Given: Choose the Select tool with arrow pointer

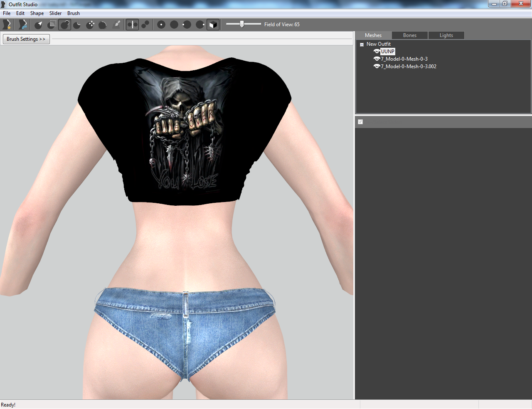Looking at the screenshot, I should [39, 25].
